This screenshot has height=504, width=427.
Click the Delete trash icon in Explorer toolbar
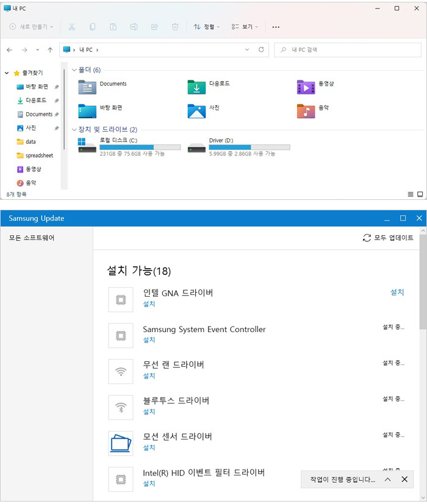[x=175, y=27]
